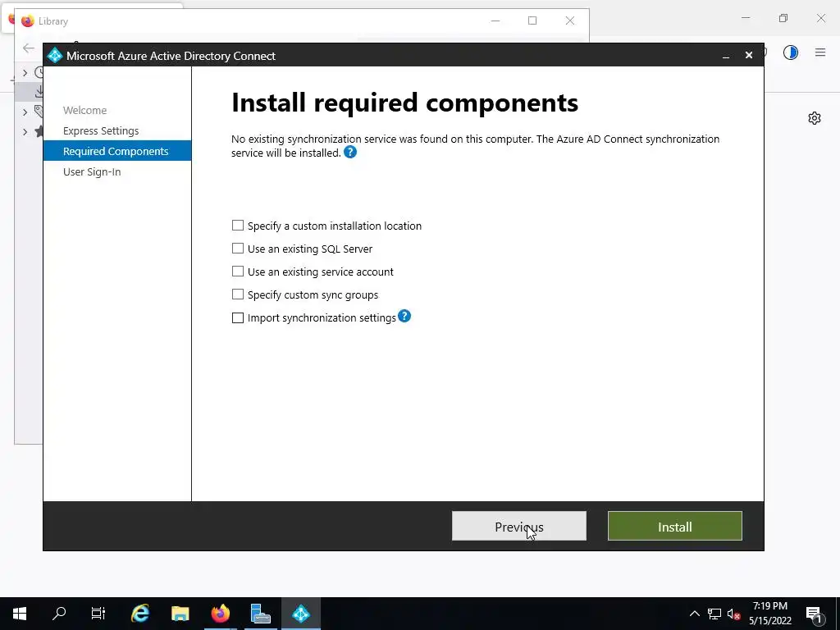
Task: Check Use an existing SQL Server
Action: [237, 249]
